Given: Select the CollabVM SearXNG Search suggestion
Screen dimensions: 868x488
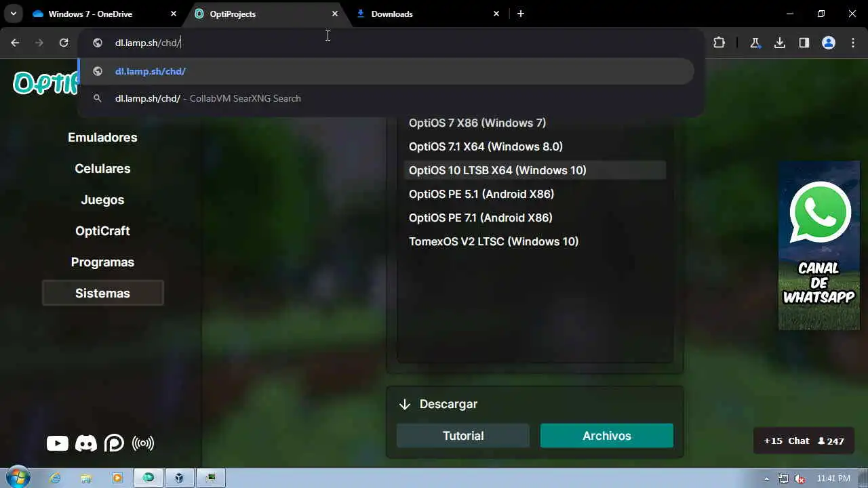Looking at the screenshot, I should point(387,98).
